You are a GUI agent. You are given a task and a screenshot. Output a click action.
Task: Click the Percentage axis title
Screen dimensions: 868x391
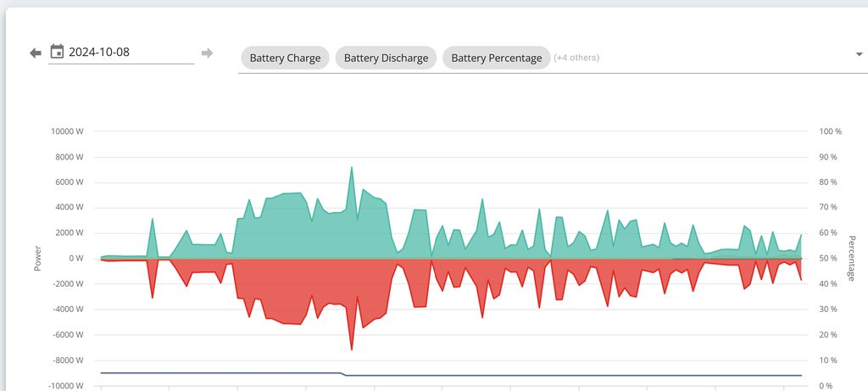[x=850, y=259]
